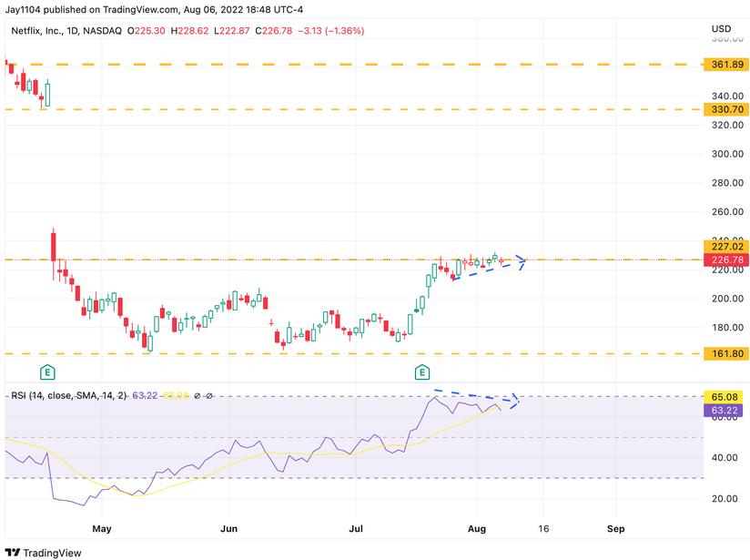
Task: Click the Jun label on time axis
Action: pyautogui.click(x=228, y=529)
